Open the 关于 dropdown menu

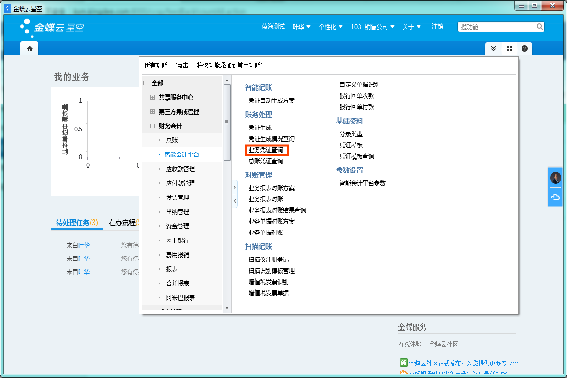click(412, 27)
